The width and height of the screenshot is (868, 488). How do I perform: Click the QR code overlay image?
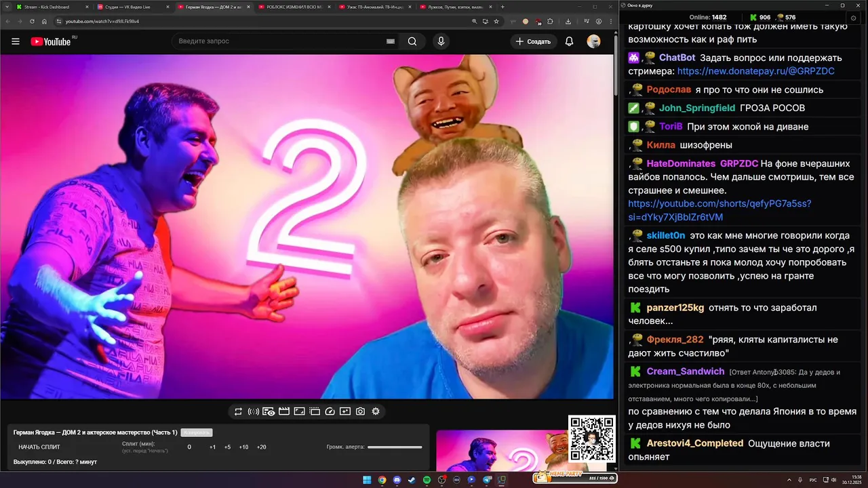(591, 439)
